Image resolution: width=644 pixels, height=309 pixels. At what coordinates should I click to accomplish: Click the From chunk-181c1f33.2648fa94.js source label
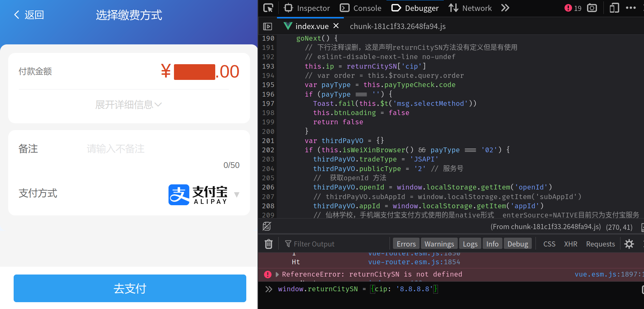pos(546,227)
